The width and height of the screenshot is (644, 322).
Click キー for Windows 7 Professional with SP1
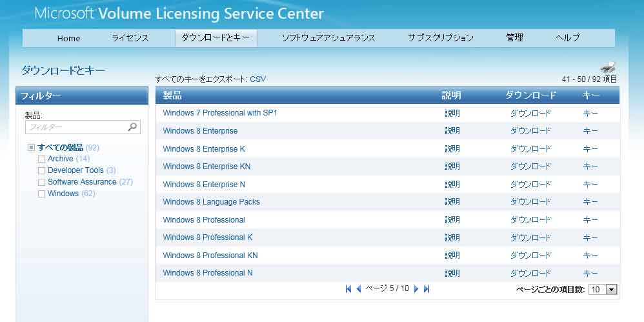tap(590, 114)
